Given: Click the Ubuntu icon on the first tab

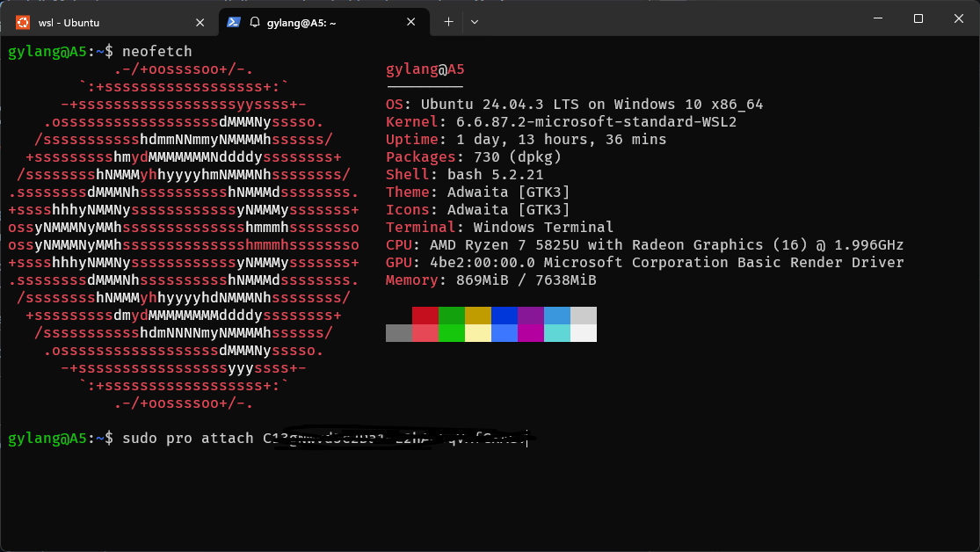Looking at the screenshot, I should (x=23, y=22).
